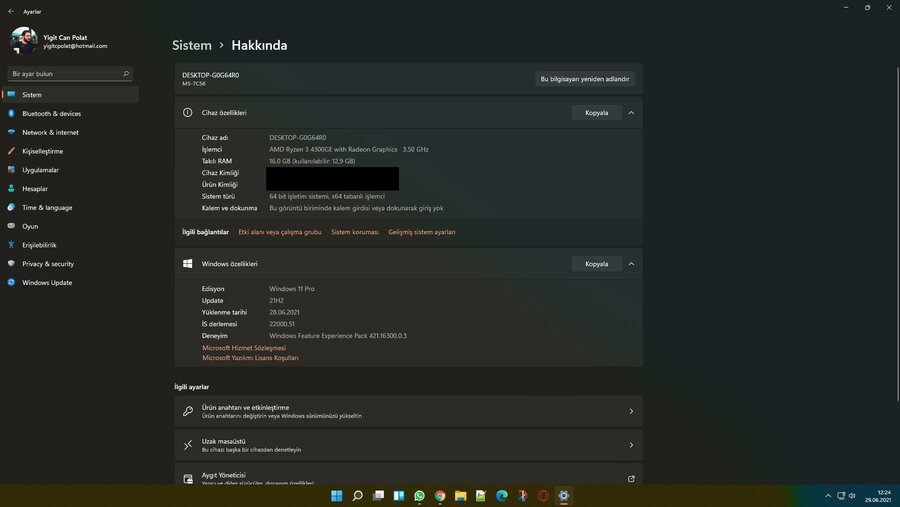Screen dimensions: 900x507
Task: Click the Windows Update sync icon
Action: tap(11, 282)
